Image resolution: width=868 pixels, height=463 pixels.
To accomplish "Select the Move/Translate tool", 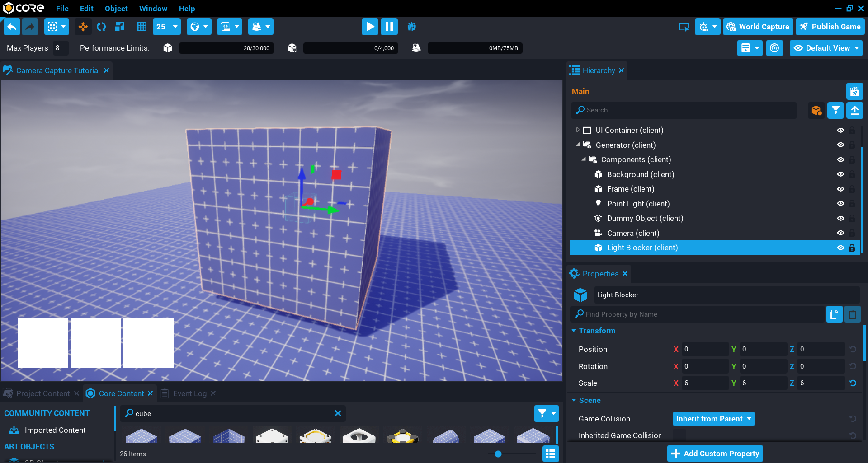I will [x=83, y=27].
